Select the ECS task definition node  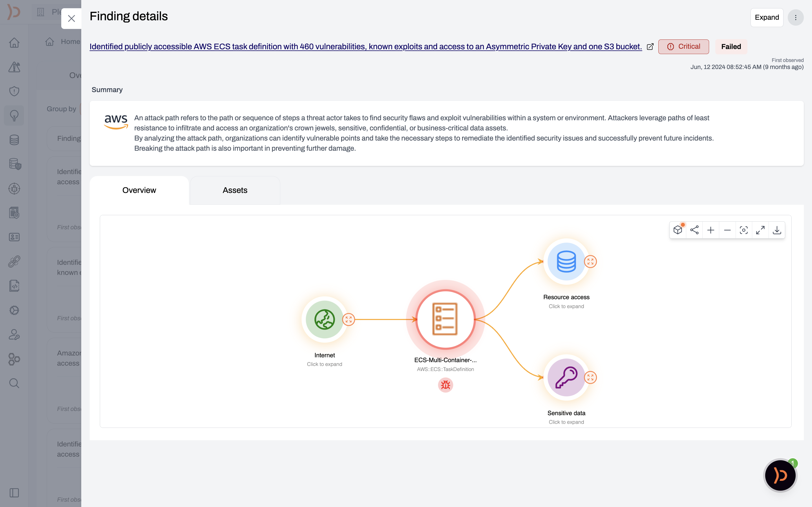pos(445,319)
